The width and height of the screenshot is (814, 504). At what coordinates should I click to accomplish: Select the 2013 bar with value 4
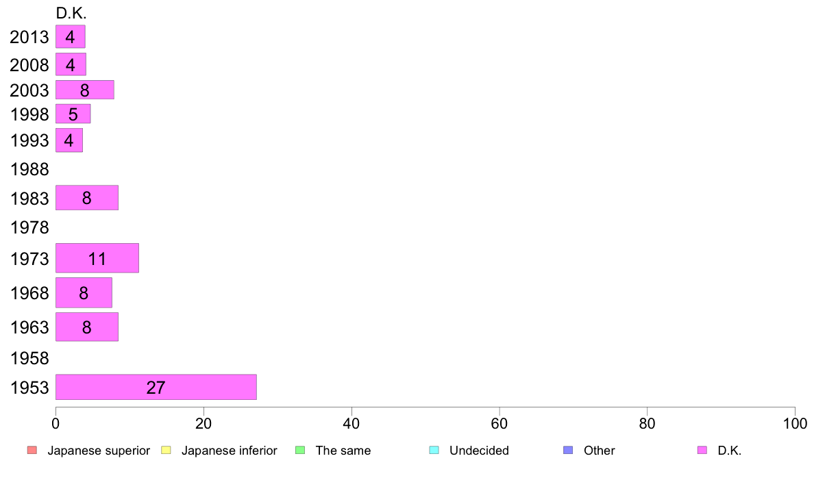coord(70,36)
